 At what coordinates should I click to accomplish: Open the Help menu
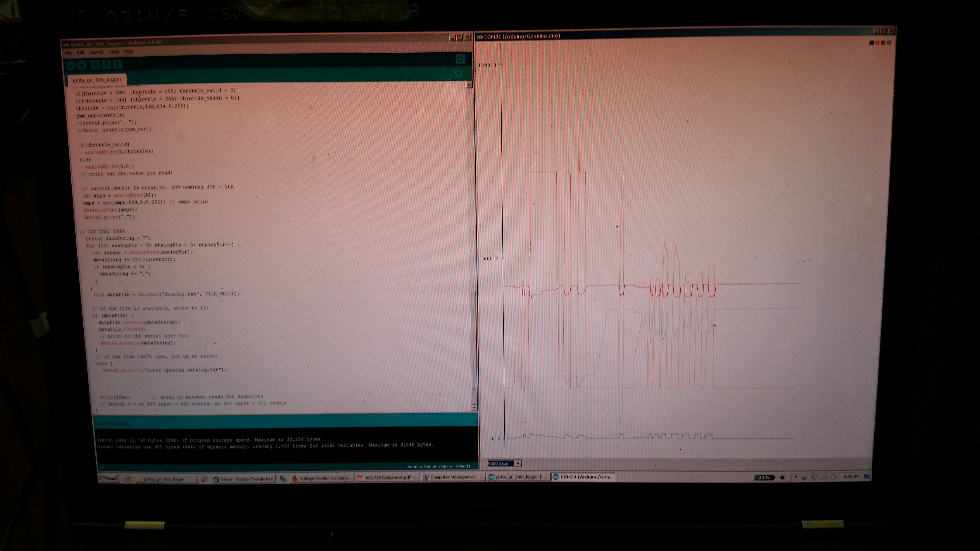129,51
